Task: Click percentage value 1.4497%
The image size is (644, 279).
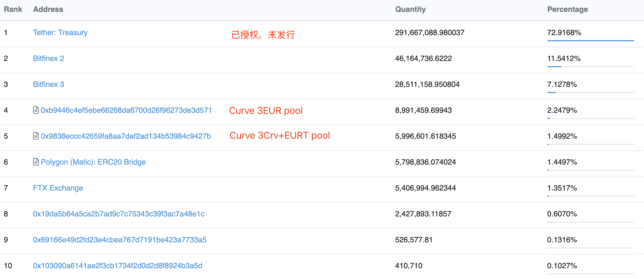Action: pos(562,162)
